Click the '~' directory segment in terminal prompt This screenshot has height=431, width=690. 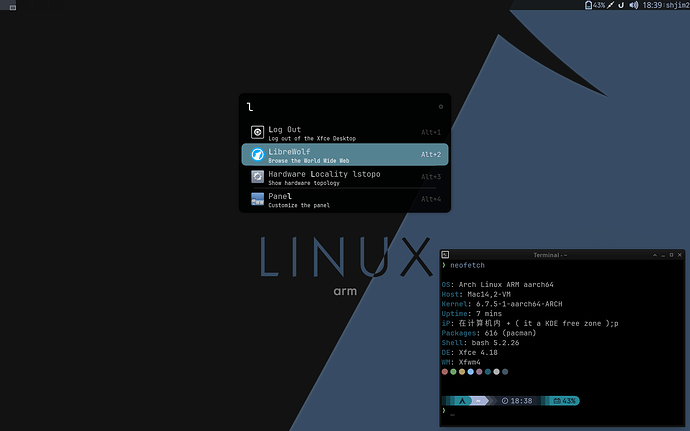point(478,401)
